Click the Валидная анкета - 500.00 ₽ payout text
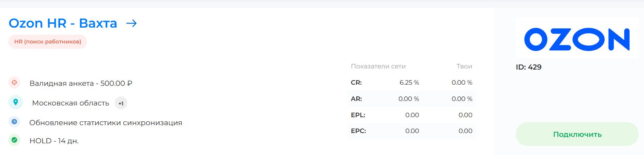 point(81,84)
